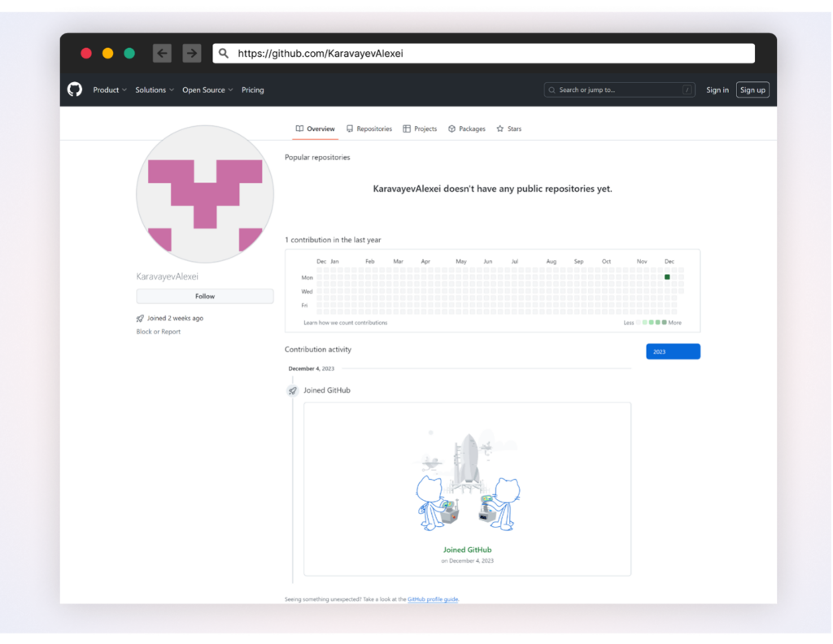The width and height of the screenshot is (833, 644).
Task: Click the red window close dot
Action: [86, 53]
